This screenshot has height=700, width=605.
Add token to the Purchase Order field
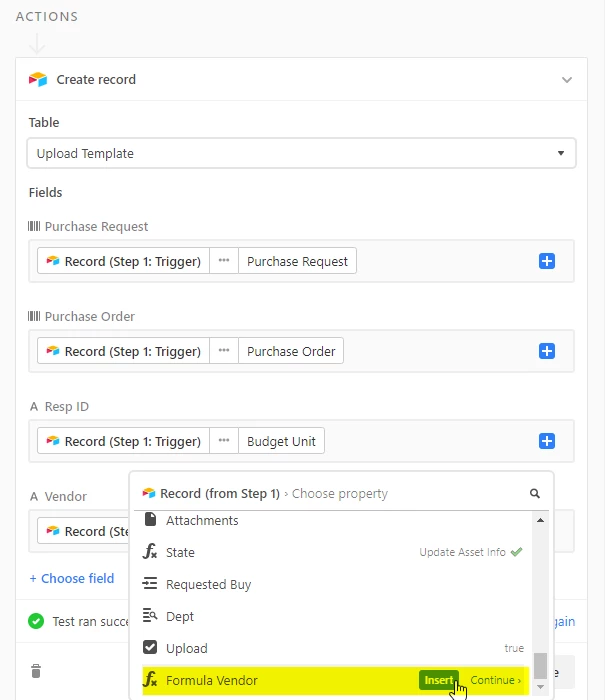point(547,351)
